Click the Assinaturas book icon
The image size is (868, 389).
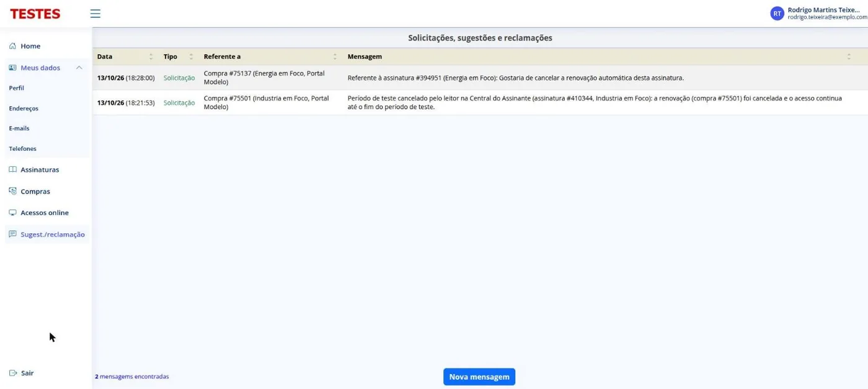pyautogui.click(x=12, y=169)
